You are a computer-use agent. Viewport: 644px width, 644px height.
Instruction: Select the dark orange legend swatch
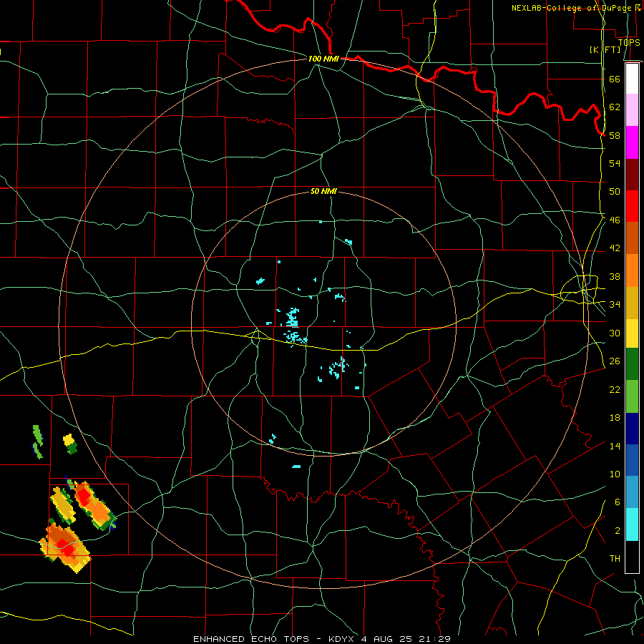[632, 238]
